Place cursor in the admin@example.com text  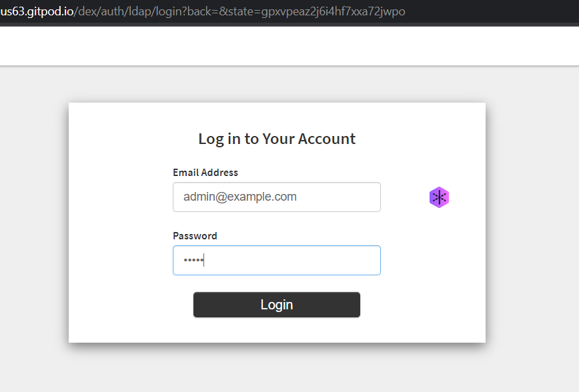tap(240, 197)
